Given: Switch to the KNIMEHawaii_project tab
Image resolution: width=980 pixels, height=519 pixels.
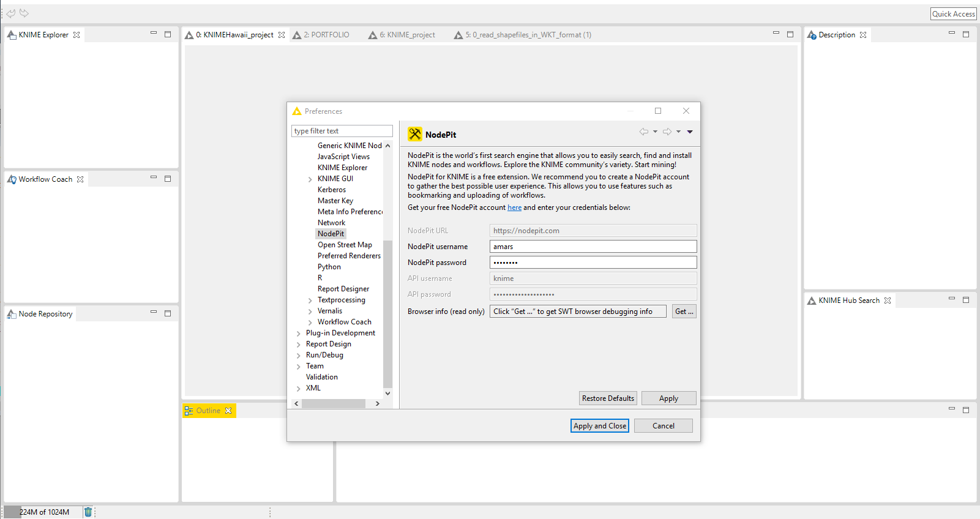Looking at the screenshot, I should coord(234,35).
